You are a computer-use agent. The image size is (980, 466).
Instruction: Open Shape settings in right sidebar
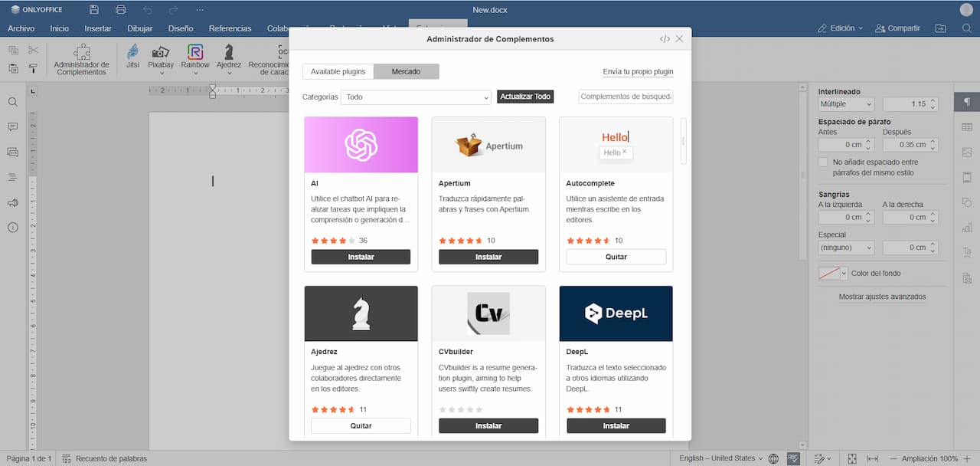[x=967, y=202]
